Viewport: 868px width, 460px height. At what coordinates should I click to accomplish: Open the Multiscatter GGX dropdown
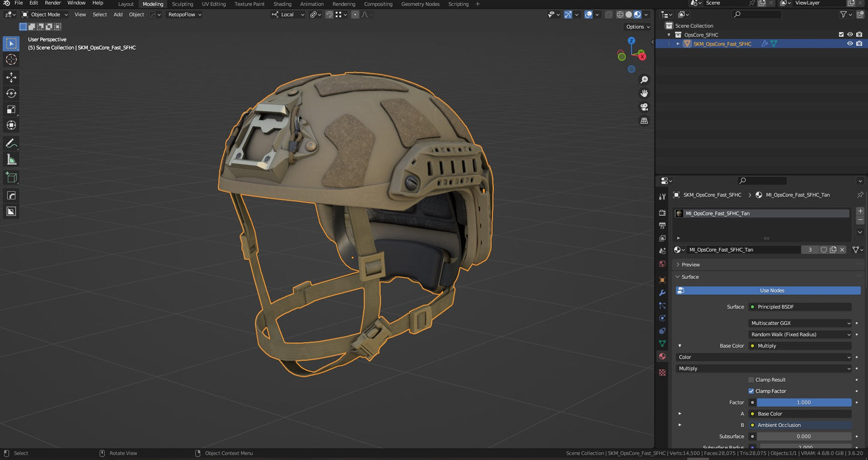(800, 324)
